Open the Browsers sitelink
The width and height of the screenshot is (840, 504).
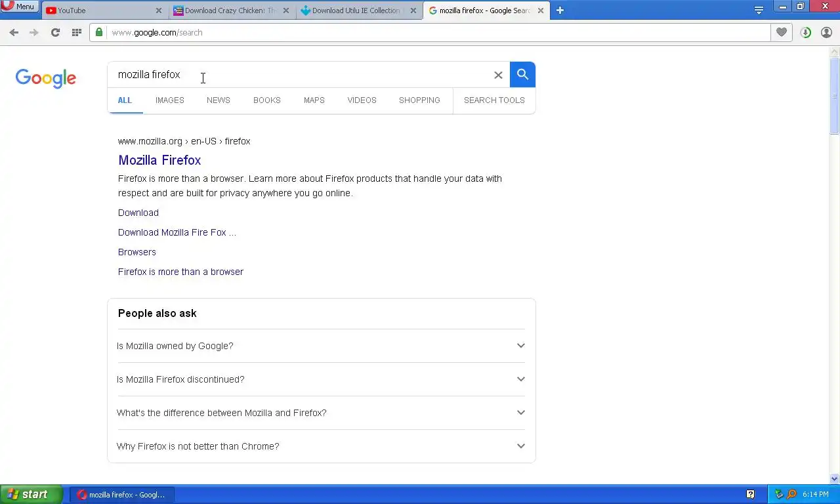click(137, 252)
